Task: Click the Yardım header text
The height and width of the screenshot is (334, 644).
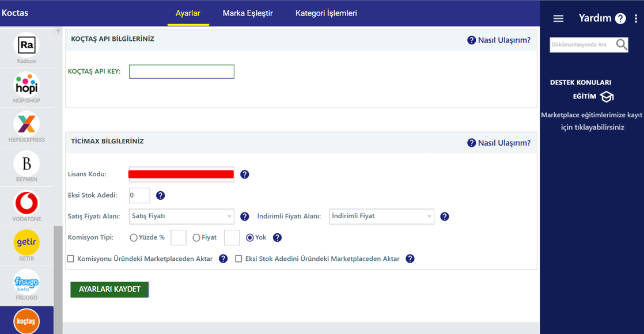Action: (594, 18)
